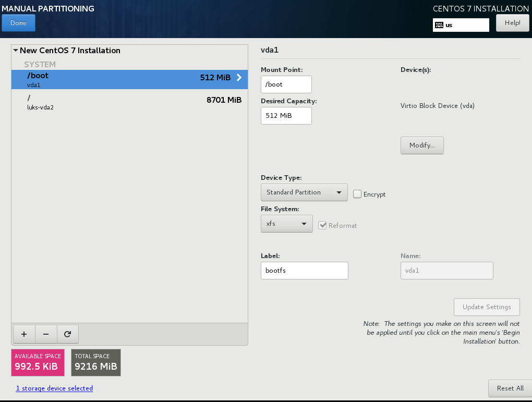Click the keyboard layout icon

point(439,25)
